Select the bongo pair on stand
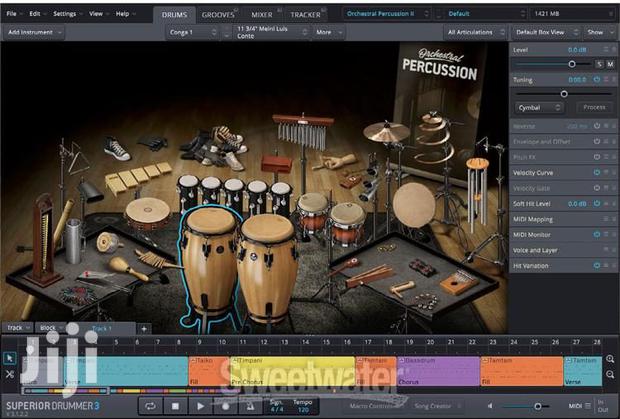The width and height of the screenshot is (620, 419). [331, 219]
